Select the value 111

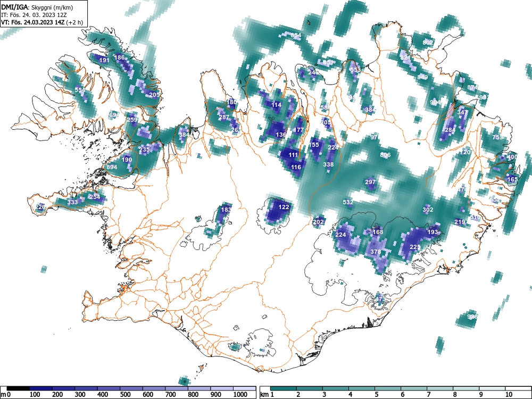[x=293, y=155]
